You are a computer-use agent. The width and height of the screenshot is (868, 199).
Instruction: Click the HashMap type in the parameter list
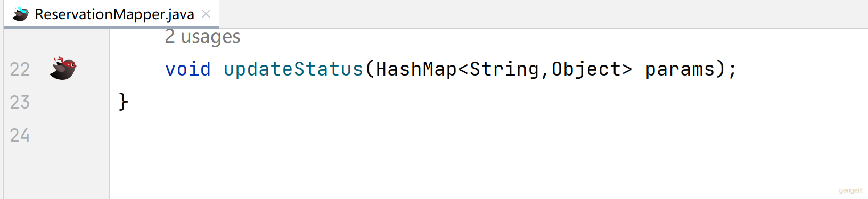[416, 69]
